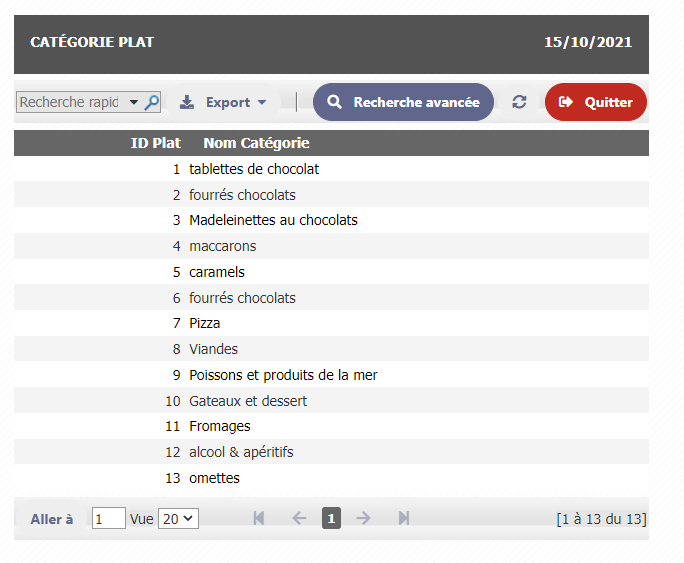Sort by the ID Plat column header

155,143
